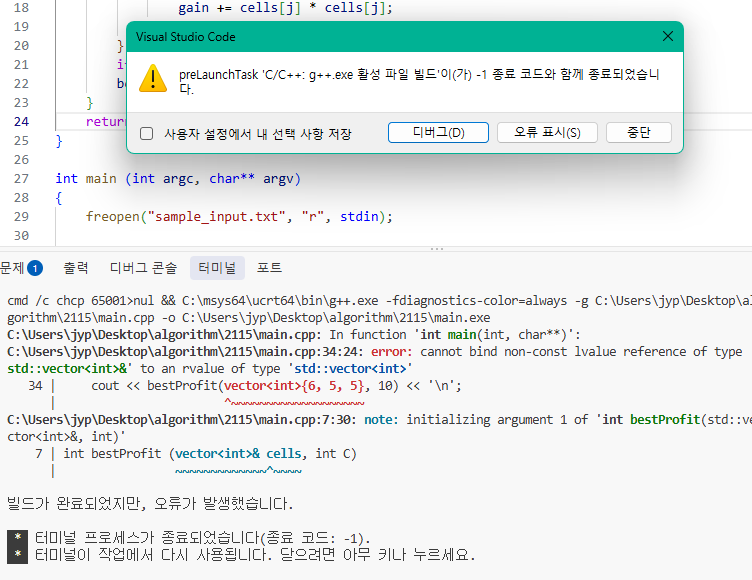
Task: Click the panel resize handle dots above tabs
Action: 437,249
